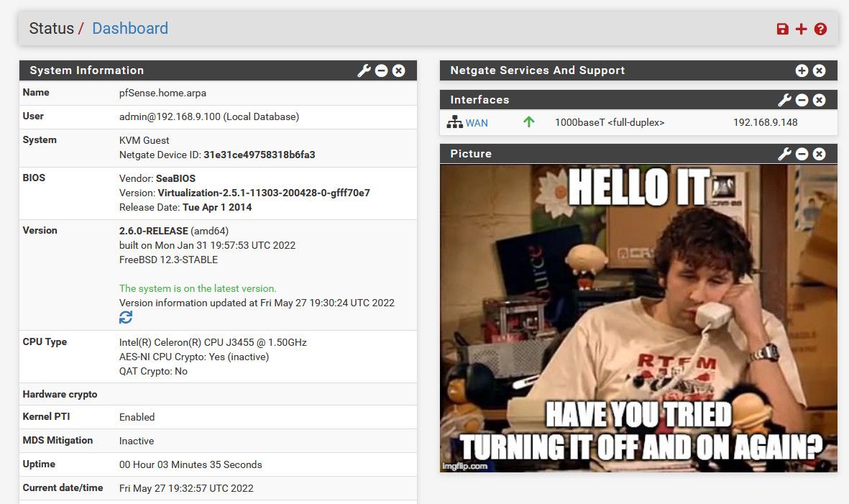Collapse the Picture widget

(802, 154)
